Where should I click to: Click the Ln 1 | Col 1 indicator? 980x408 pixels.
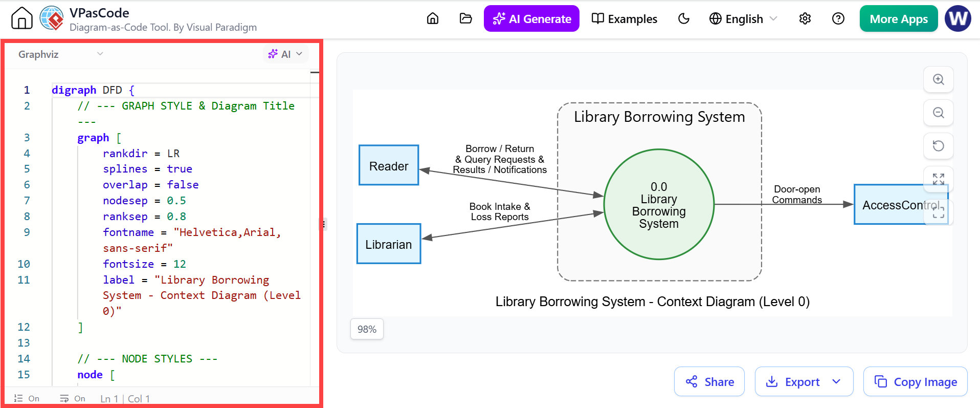pyautogui.click(x=125, y=399)
